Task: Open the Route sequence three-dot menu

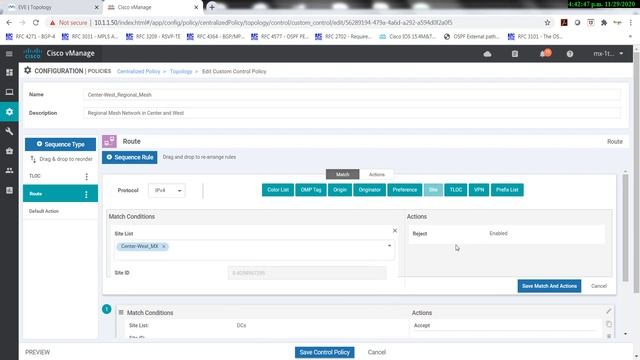Action: (x=86, y=194)
